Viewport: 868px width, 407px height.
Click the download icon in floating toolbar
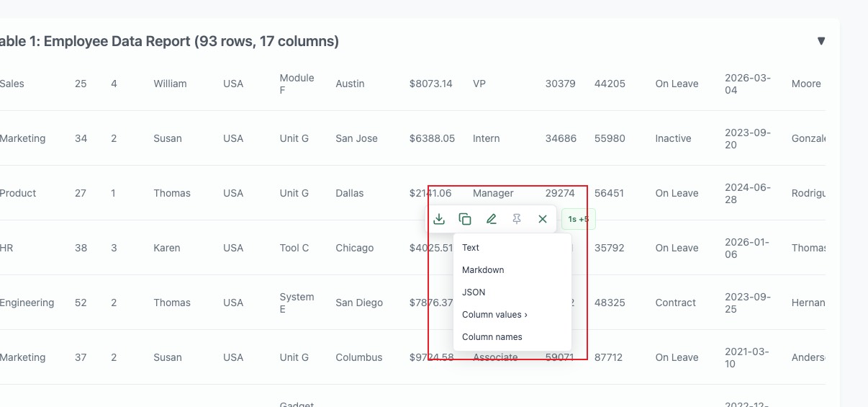coord(439,219)
